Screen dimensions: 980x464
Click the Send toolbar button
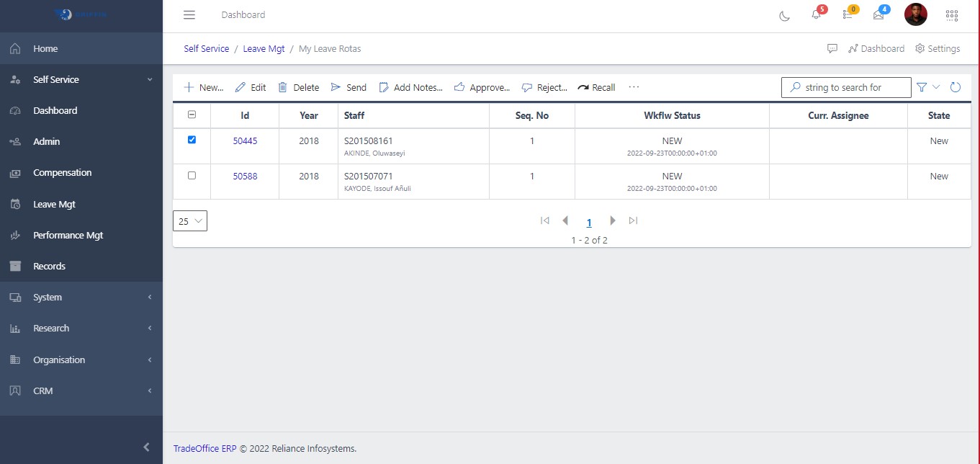[349, 87]
